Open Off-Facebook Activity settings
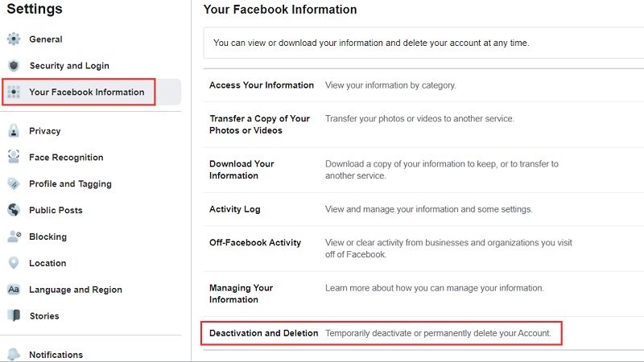 [255, 243]
